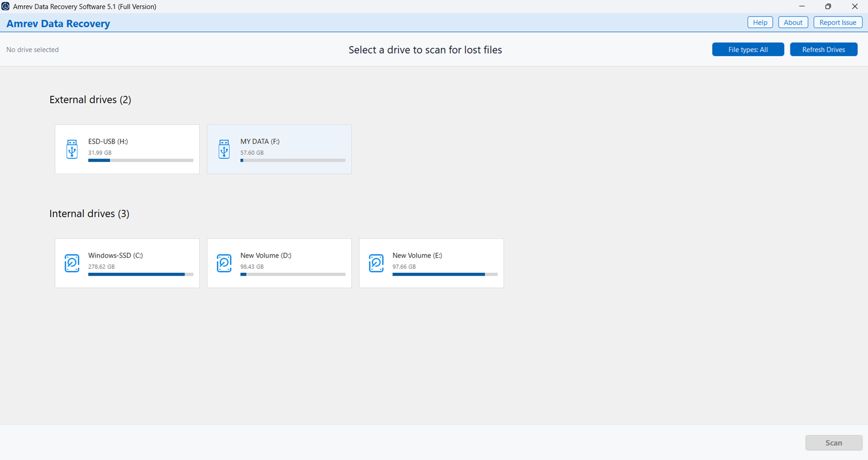Click the New Volume (E:) usage bar

click(x=445, y=274)
